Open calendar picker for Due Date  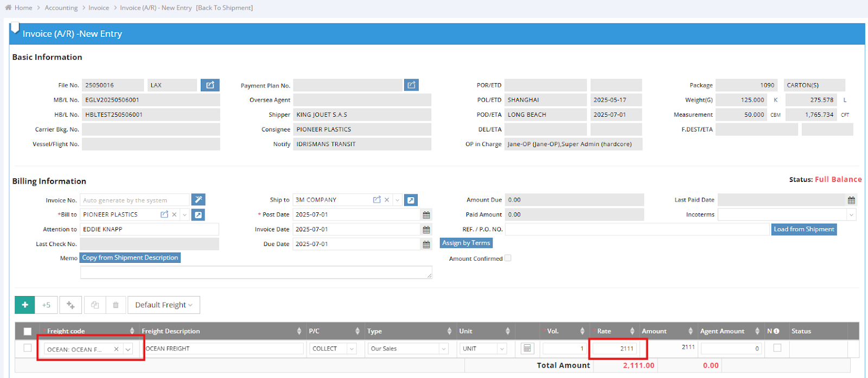point(426,244)
